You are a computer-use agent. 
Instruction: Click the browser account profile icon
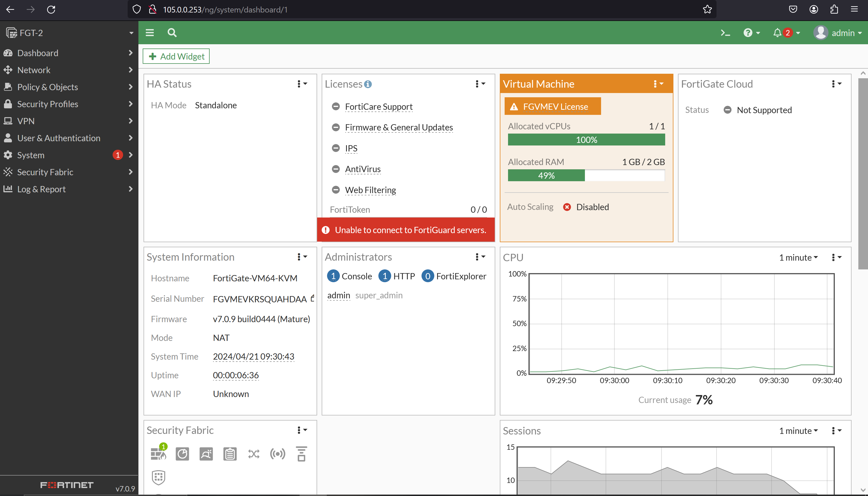814,10
